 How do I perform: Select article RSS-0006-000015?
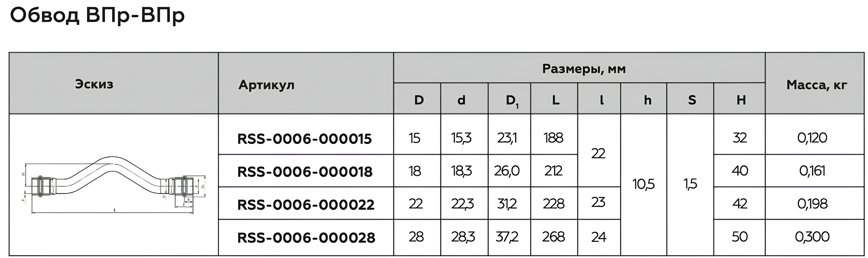tap(304, 139)
